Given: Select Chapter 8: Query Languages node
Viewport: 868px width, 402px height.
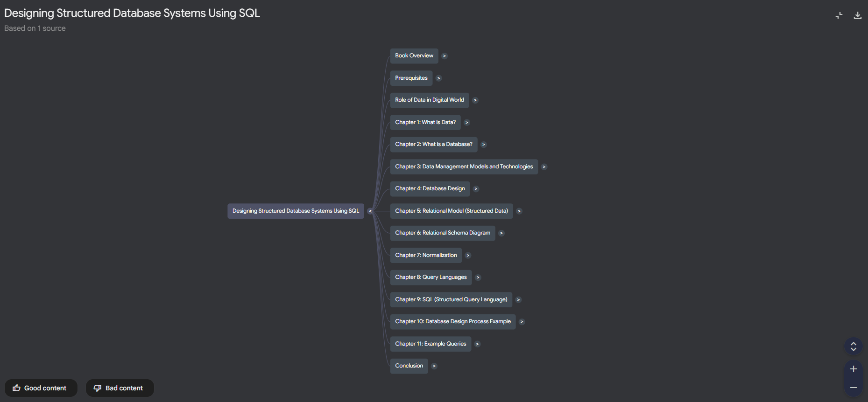Looking at the screenshot, I should (x=431, y=277).
